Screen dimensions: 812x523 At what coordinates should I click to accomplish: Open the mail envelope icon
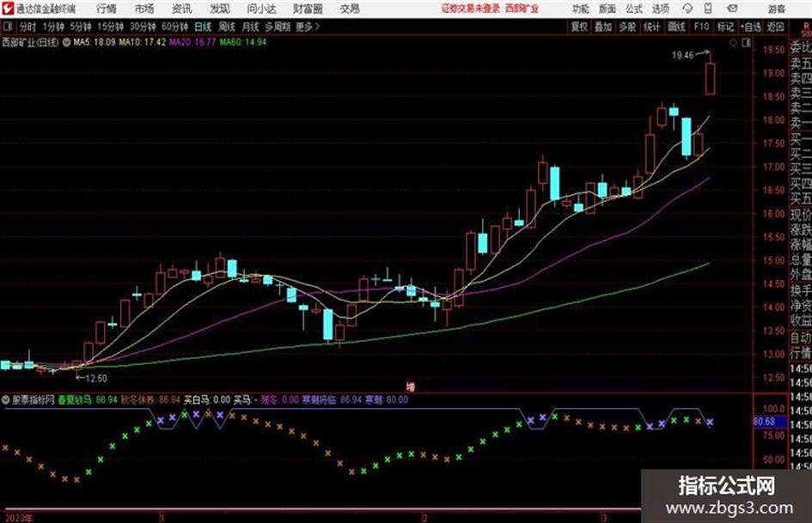tap(732, 9)
